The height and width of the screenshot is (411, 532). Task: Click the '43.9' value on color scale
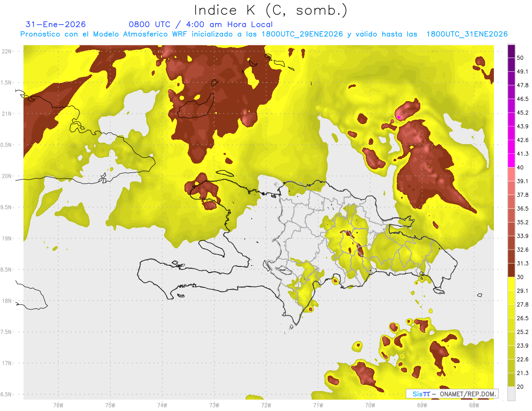[523, 126]
